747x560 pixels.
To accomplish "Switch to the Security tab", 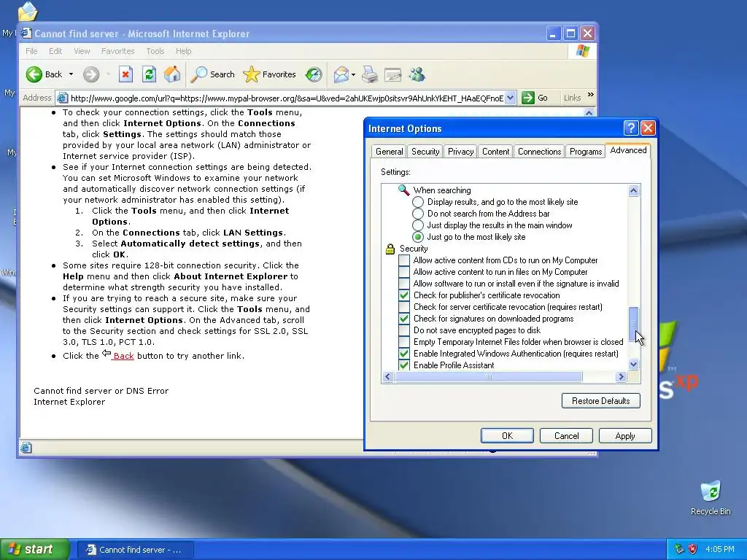I will tap(425, 152).
